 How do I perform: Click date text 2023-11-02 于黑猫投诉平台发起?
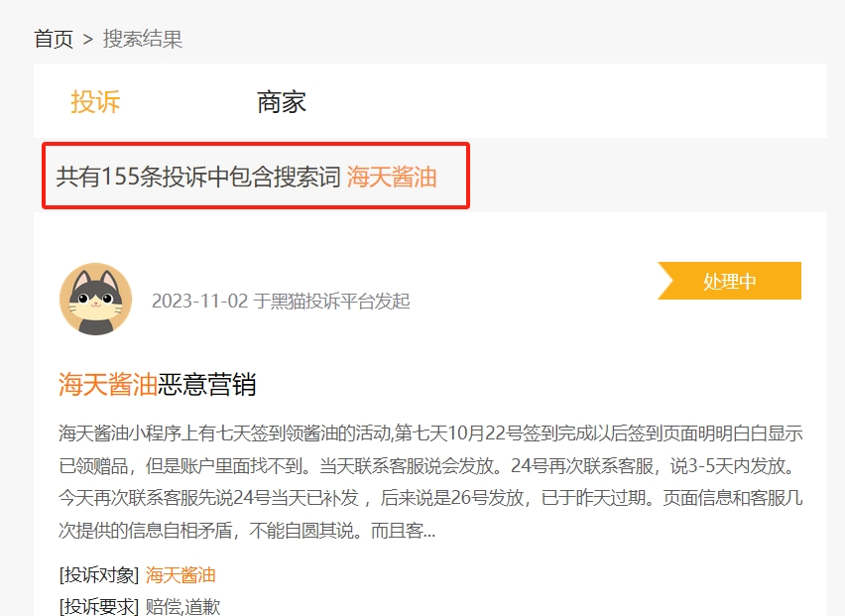coord(281,301)
